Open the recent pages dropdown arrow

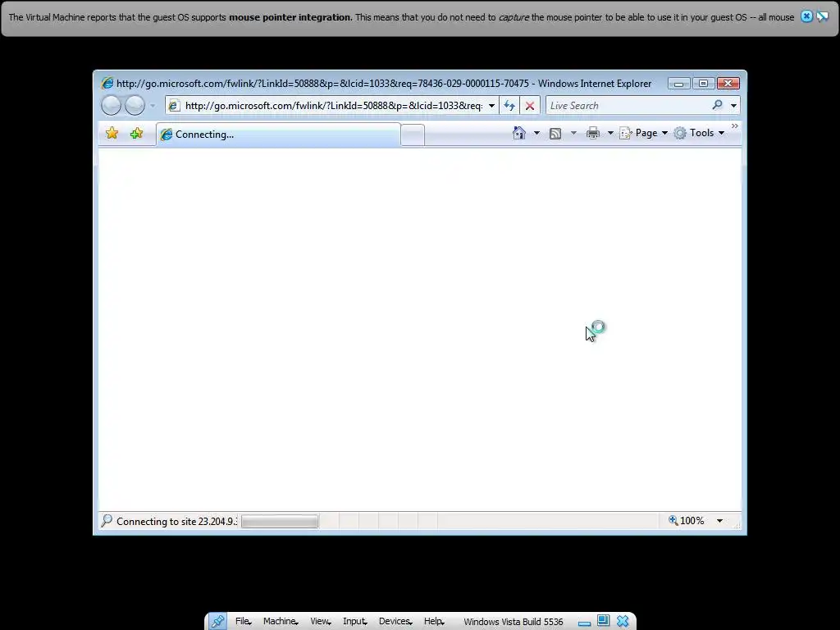(153, 106)
